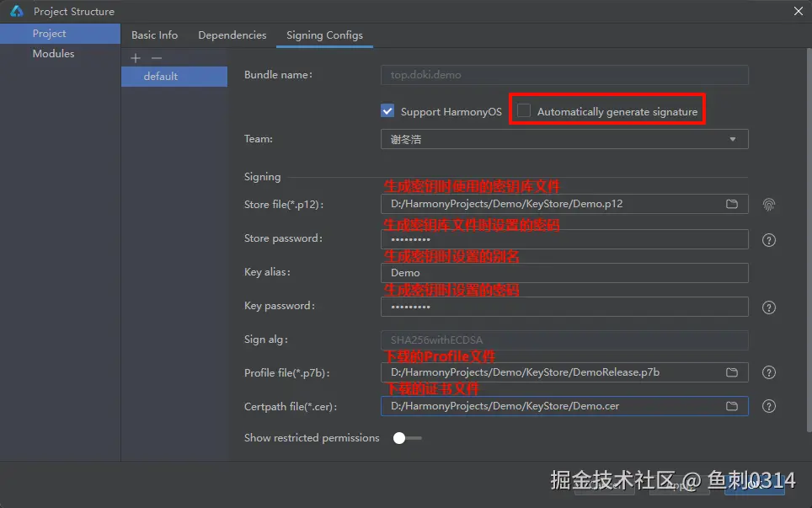The height and width of the screenshot is (508, 812).
Task: Open help for Profile file
Action: 769,372
